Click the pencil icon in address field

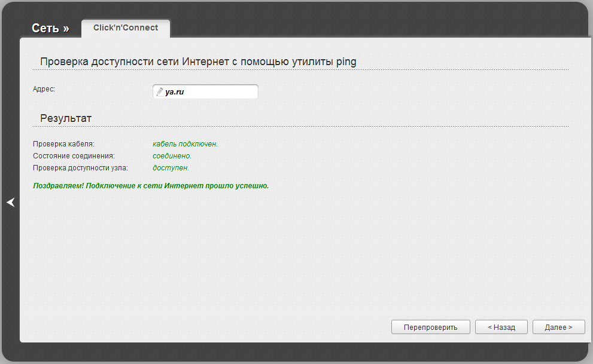pos(159,92)
